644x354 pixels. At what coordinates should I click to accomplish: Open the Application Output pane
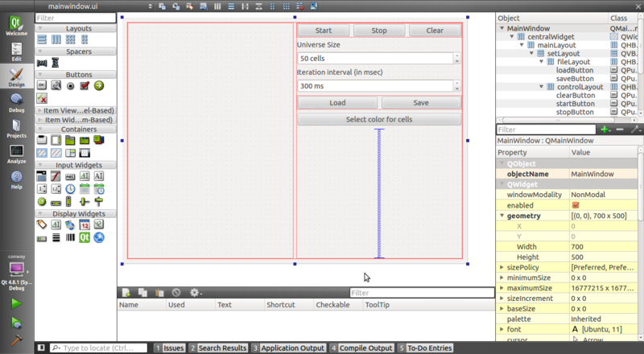[x=288, y=348]
